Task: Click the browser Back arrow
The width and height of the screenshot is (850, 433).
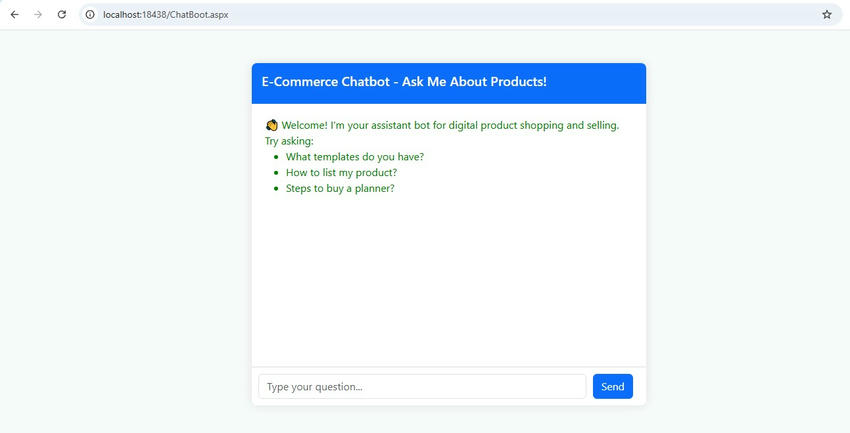Action: pos(15,15)
